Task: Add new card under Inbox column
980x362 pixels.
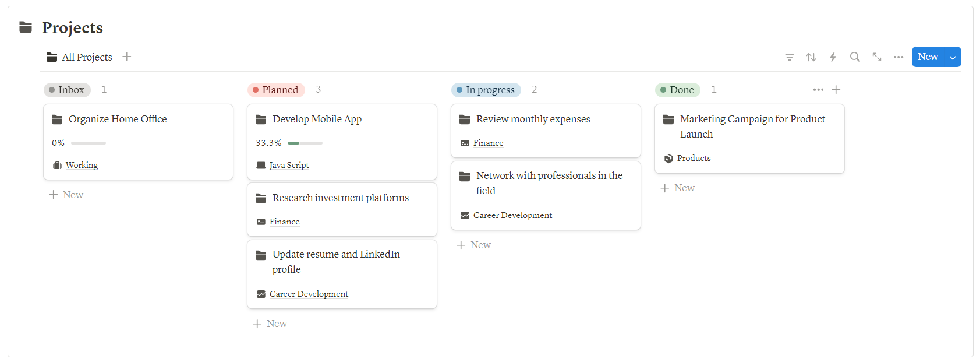Action: tap(66, 195)
